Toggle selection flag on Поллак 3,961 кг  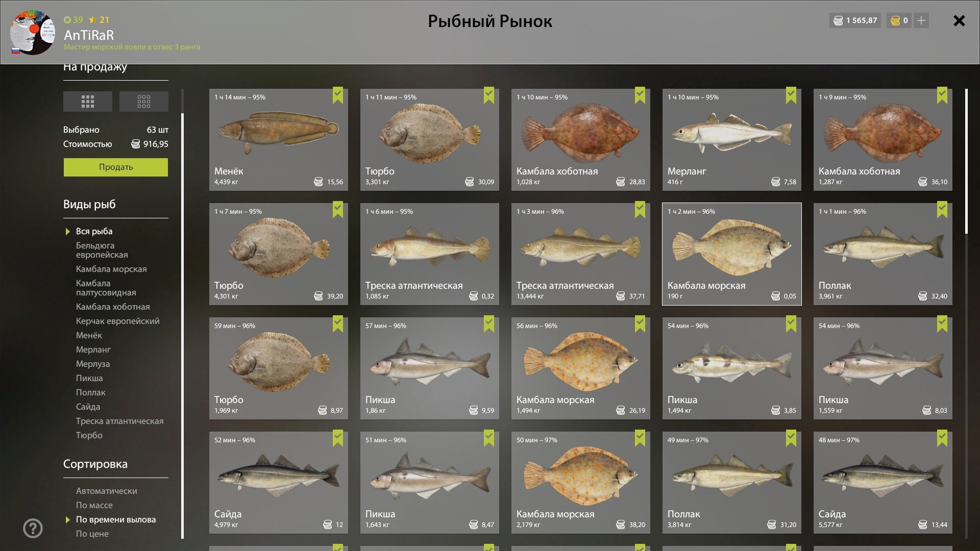(x=942, y=209)
